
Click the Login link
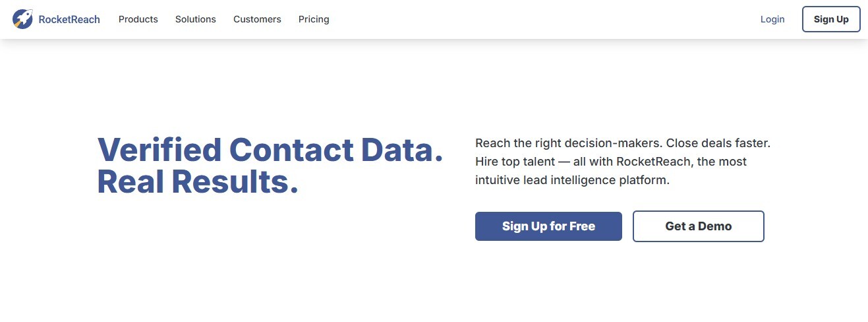pos(772,19)
